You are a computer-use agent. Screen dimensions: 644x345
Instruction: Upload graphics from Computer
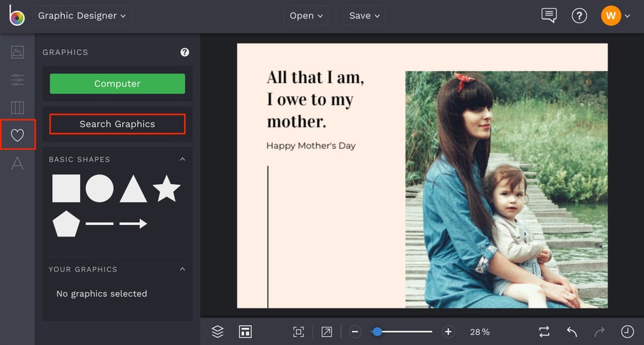[117, 84]
